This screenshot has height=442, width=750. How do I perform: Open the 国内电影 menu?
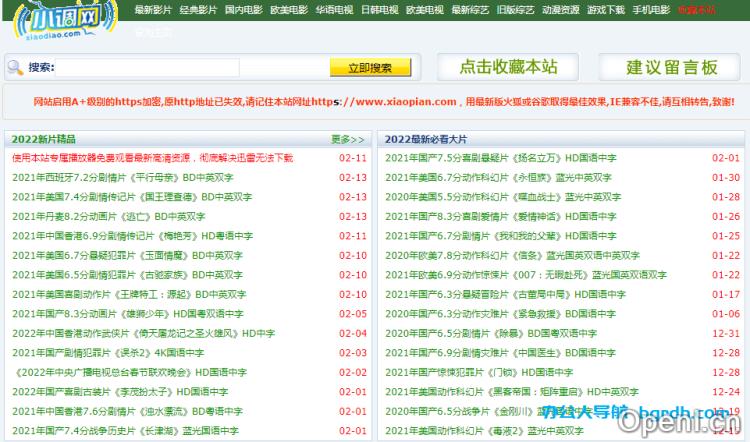[x=243, y=10]
